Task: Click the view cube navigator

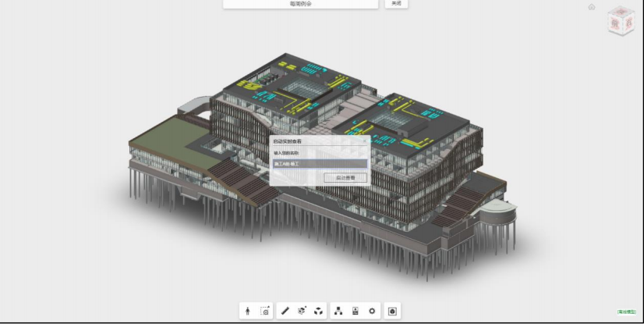Action: pos(621,21)
